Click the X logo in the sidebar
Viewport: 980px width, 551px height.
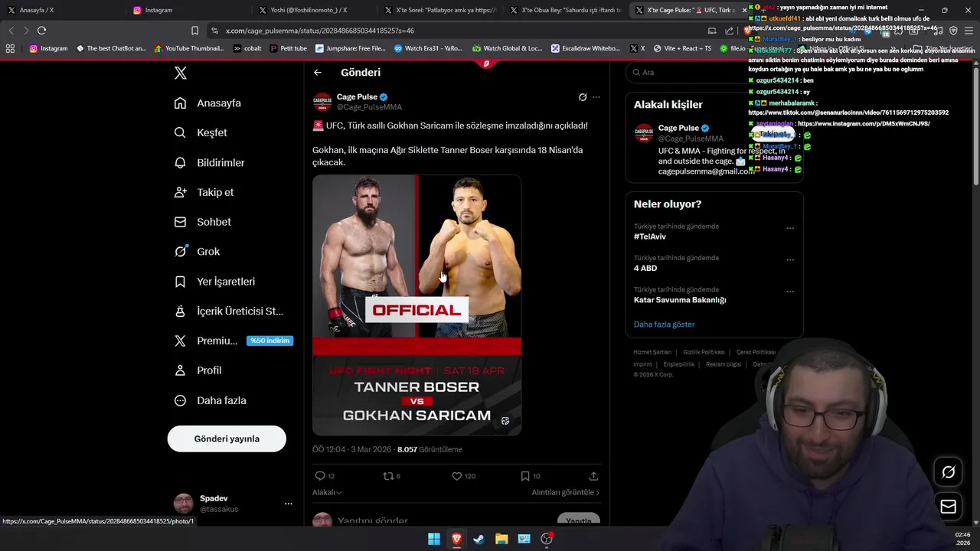click(180, 73)
